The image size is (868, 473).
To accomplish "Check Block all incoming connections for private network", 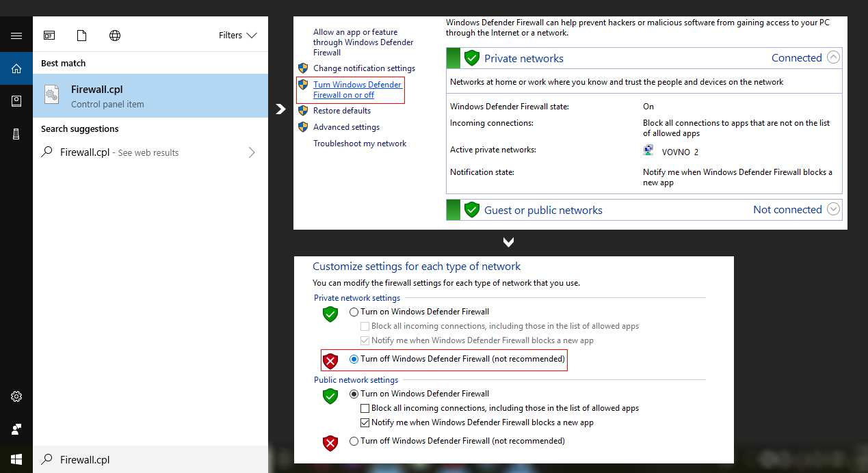I will 365,326.
